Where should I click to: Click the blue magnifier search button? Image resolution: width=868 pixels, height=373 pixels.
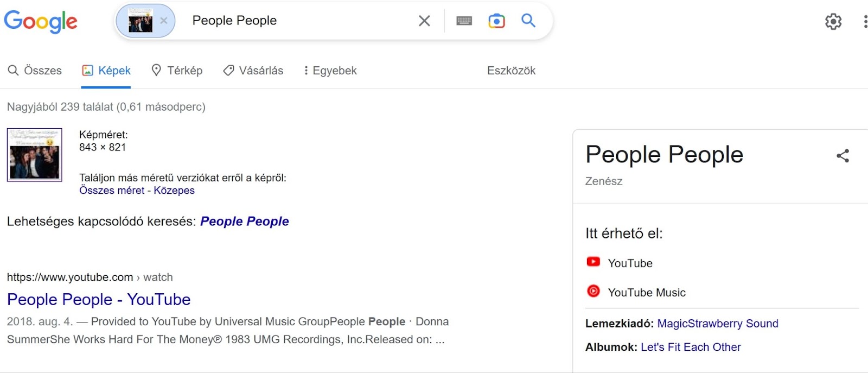tap(528, 21)
